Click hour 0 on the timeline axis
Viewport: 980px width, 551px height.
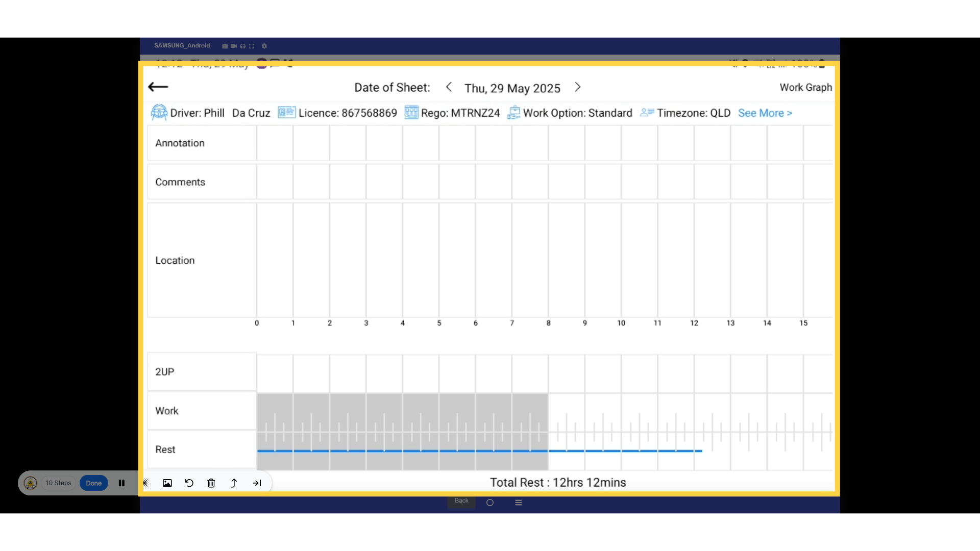[257, 323]
